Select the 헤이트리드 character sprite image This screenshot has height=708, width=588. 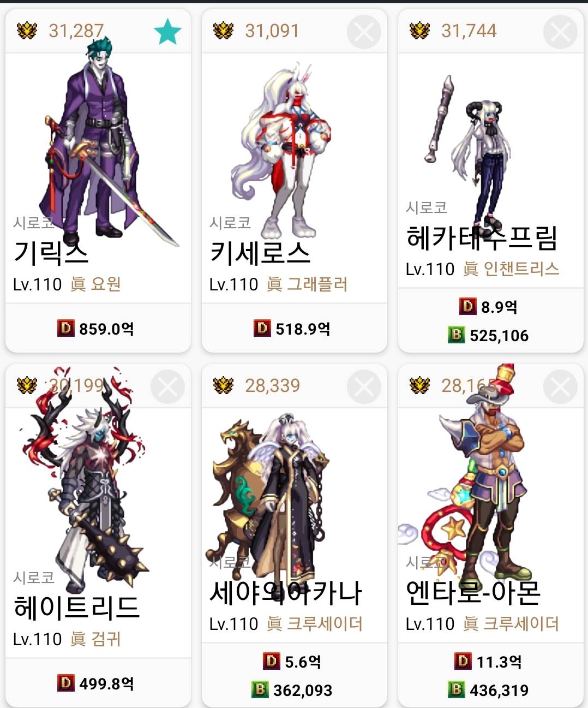(82, 480)
